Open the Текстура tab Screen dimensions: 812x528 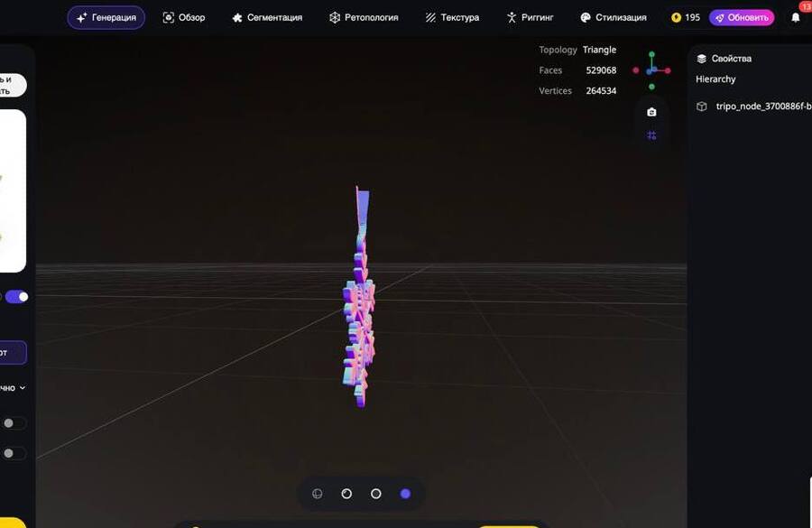(x=452, y=18)
